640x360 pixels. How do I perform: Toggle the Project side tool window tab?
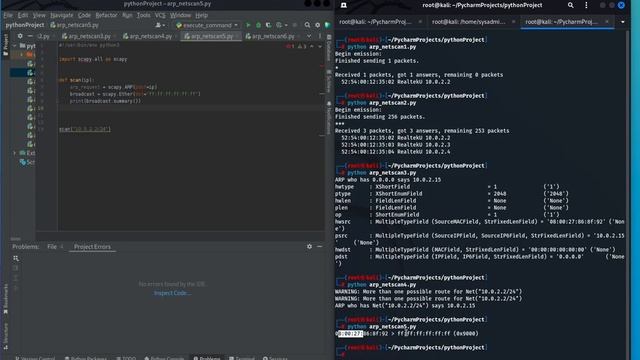pos(5,44)
